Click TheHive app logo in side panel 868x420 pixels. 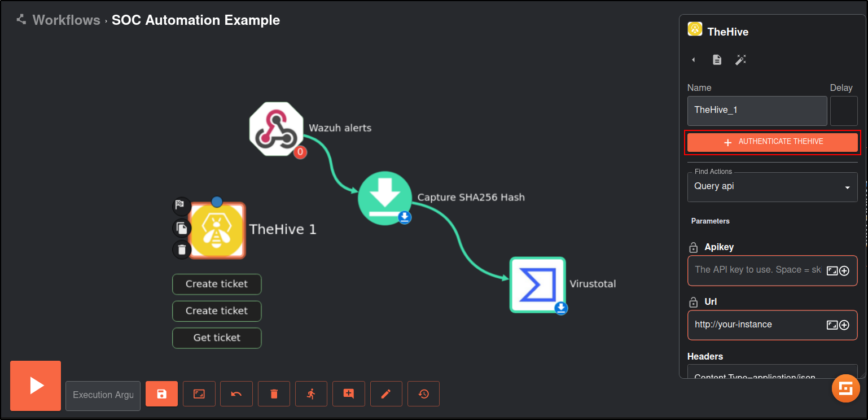[x=695, y=29]
